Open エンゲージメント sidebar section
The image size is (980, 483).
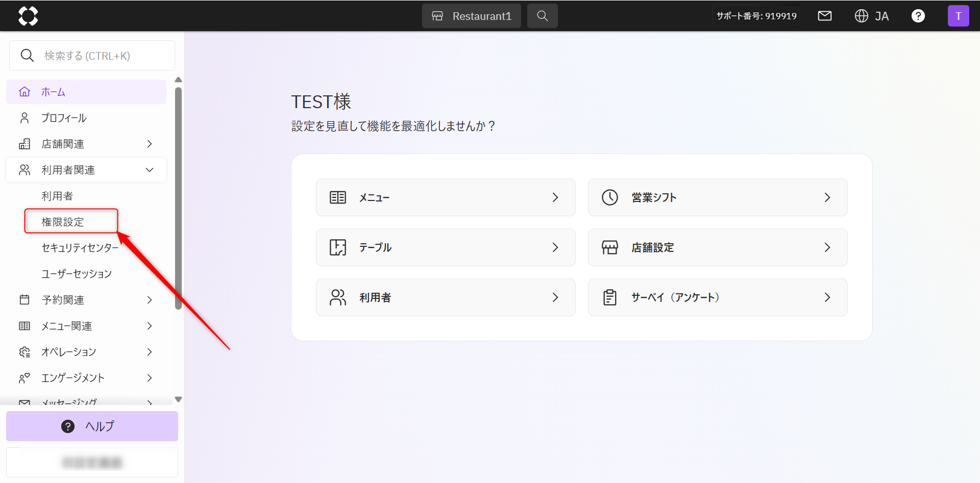(86, 378)
